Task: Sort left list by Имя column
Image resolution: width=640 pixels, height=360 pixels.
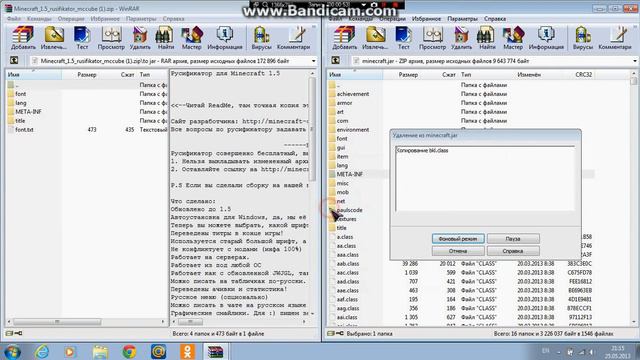Action: tap(33, 75)
